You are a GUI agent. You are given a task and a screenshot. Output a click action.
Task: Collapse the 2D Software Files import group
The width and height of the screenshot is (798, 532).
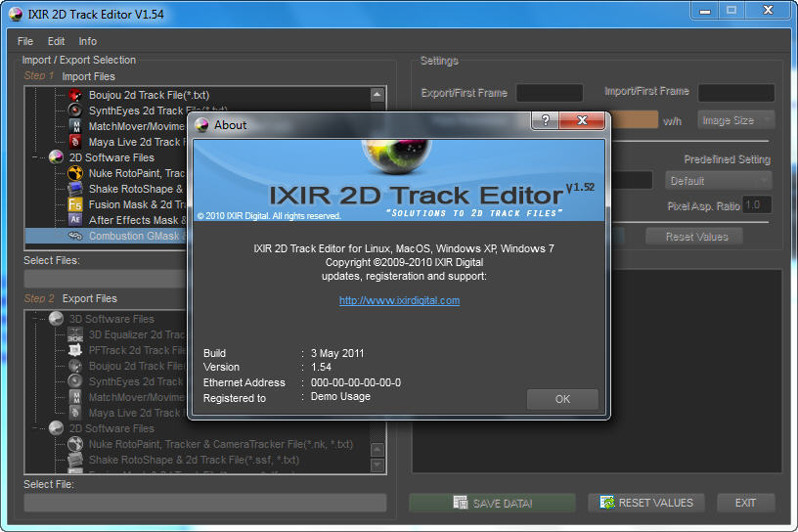coord(35,157)
